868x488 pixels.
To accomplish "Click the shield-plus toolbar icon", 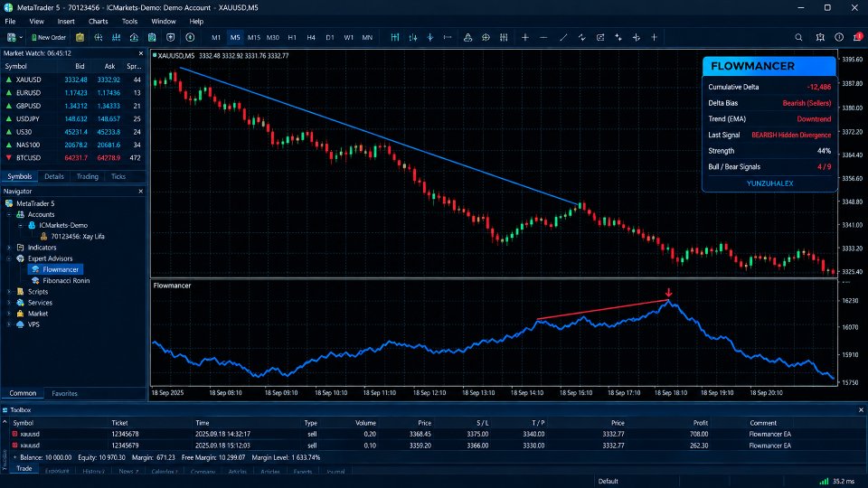I will point(171,38).
